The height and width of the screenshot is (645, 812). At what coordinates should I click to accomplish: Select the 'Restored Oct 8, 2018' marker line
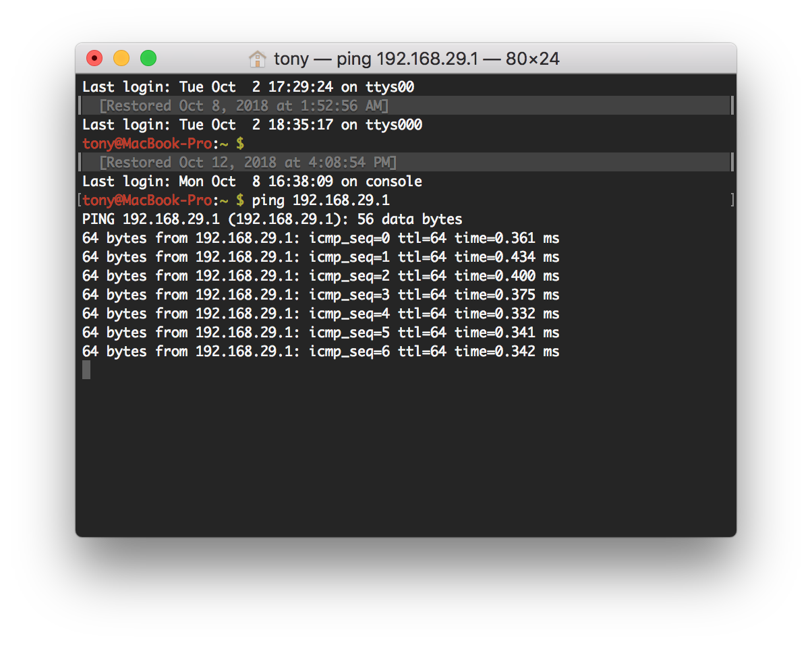243,106
